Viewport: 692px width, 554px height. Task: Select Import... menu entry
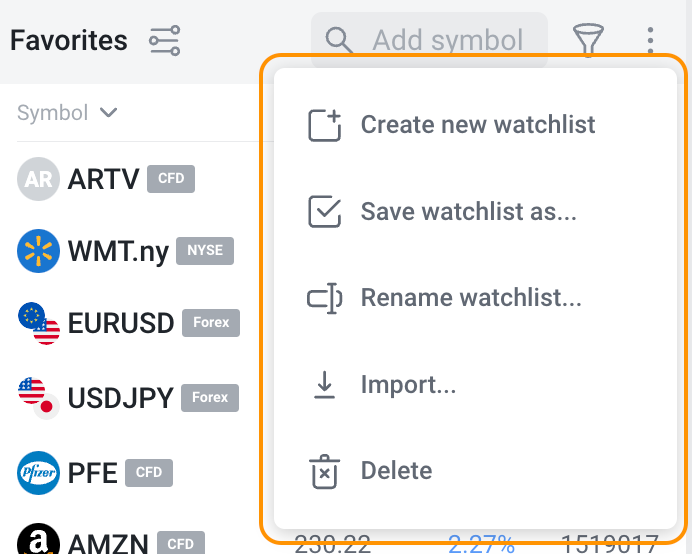tap(408, 385)
